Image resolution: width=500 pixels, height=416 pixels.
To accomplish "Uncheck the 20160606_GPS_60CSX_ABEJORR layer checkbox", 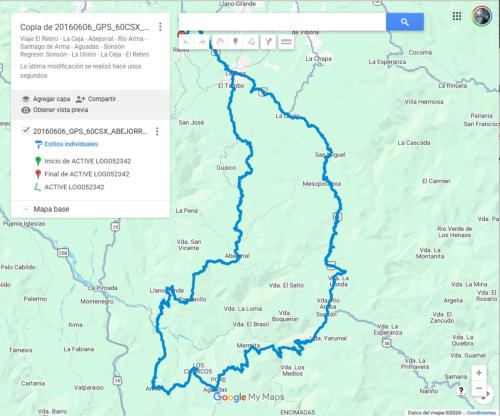I will click(26, 131).
